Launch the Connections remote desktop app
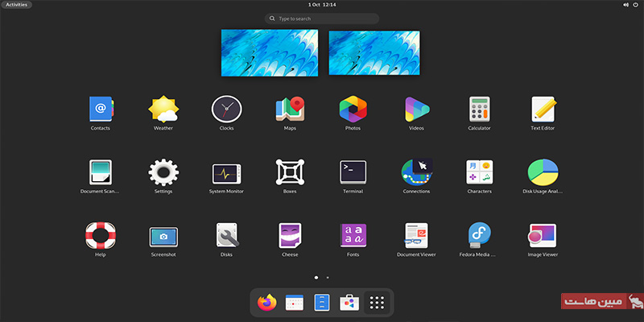The image size is (644, 322). [x=416, y=171]
